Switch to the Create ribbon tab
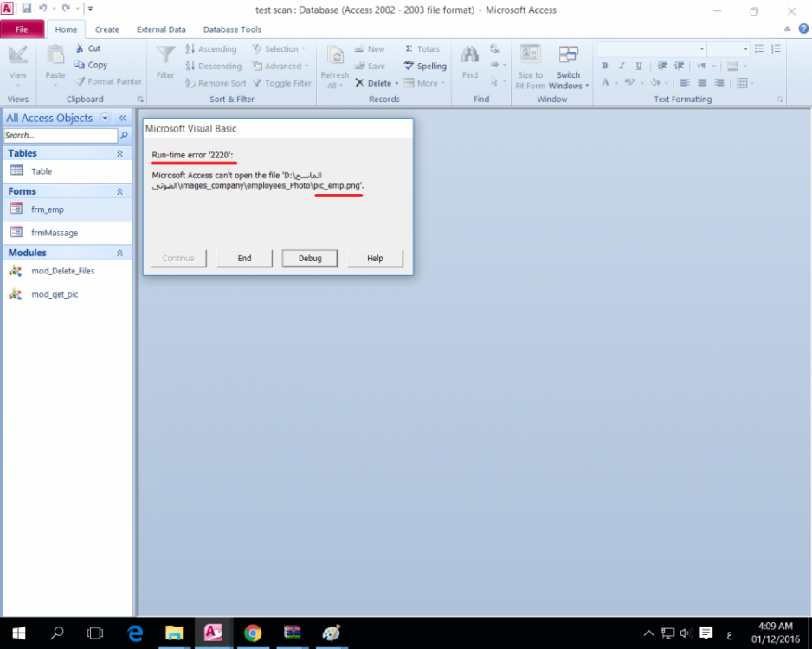 (106, 29)
